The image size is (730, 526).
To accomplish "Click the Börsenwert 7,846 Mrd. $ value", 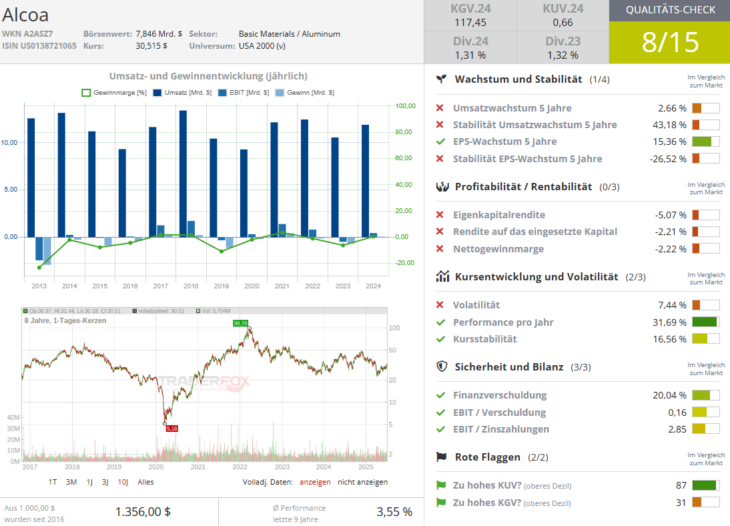I will click(159, 34).
